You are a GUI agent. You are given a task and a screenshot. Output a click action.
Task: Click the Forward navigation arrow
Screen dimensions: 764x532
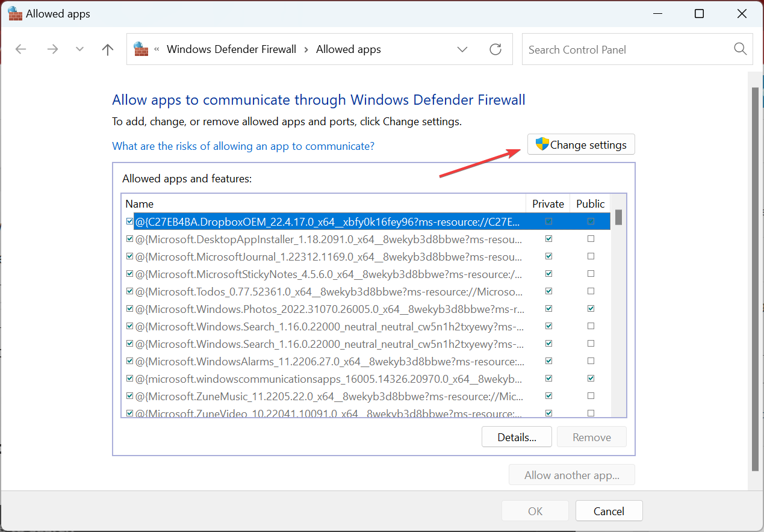click(52, 49)
